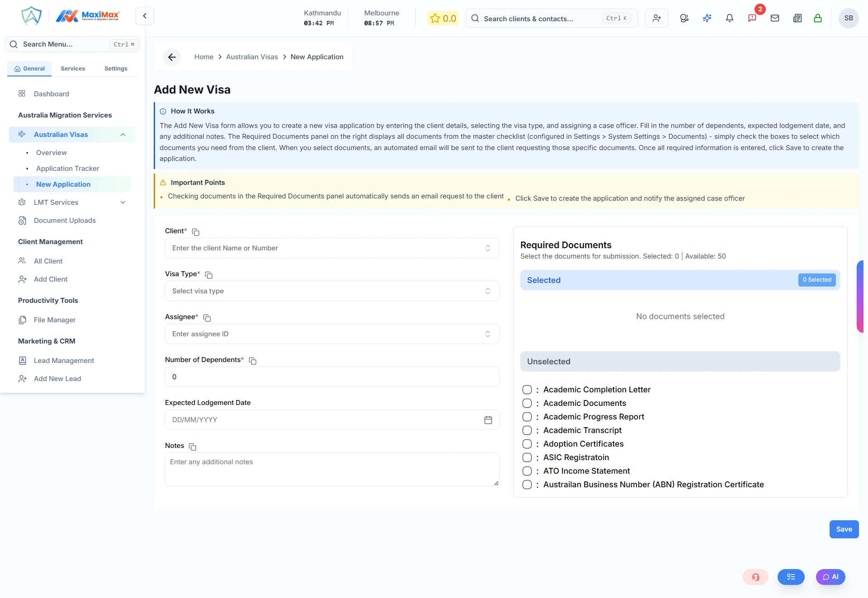
Task: Click the green lock icon
Action: (817, 18)
